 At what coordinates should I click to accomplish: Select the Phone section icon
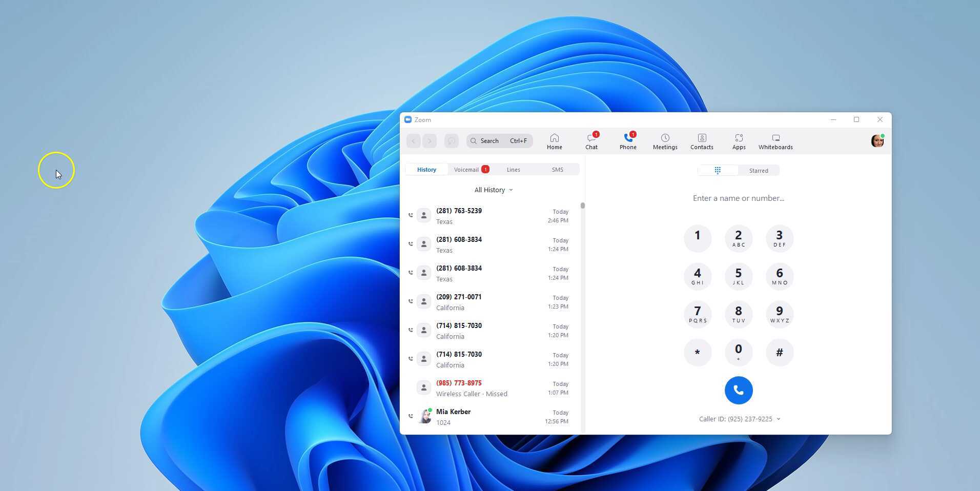coord(628,141)
